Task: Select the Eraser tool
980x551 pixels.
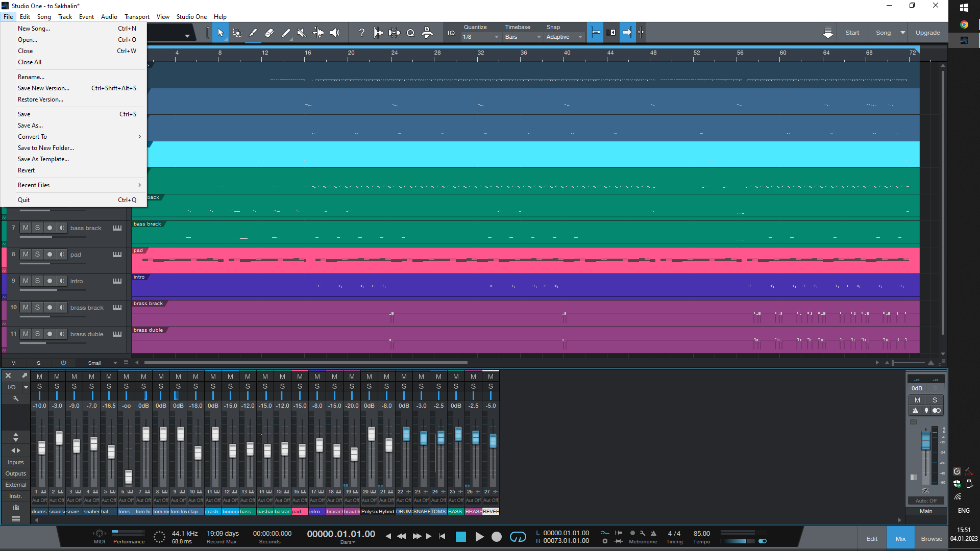Action: point(269,33)
